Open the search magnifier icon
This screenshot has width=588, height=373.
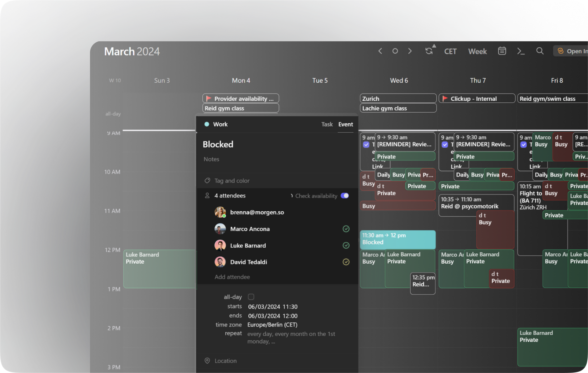(x=540, y=51)
